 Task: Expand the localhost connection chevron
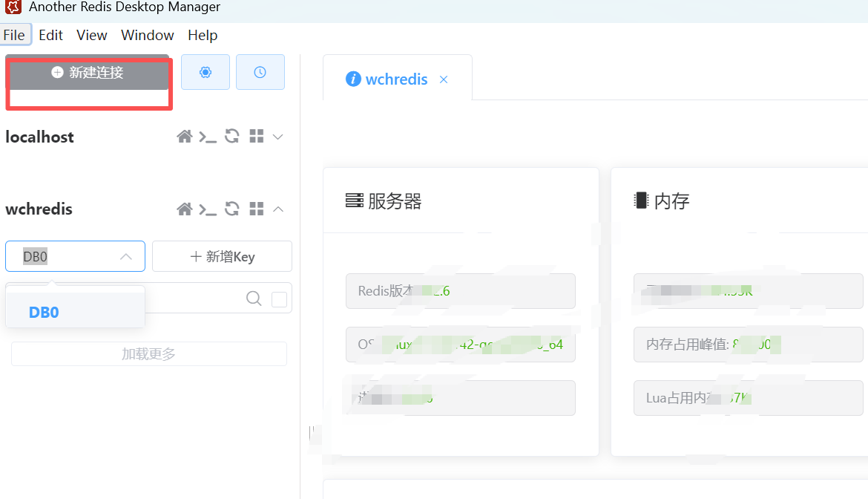(x=278, y=137)
